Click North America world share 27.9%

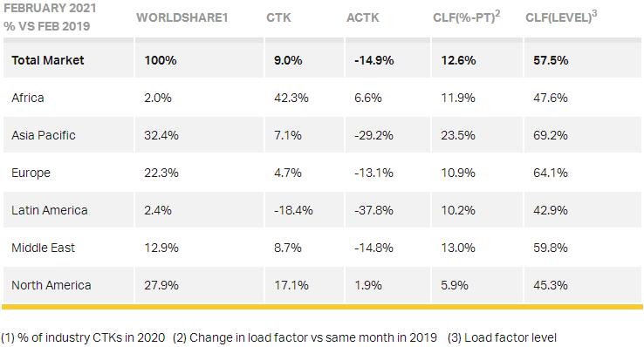(161, 285)
